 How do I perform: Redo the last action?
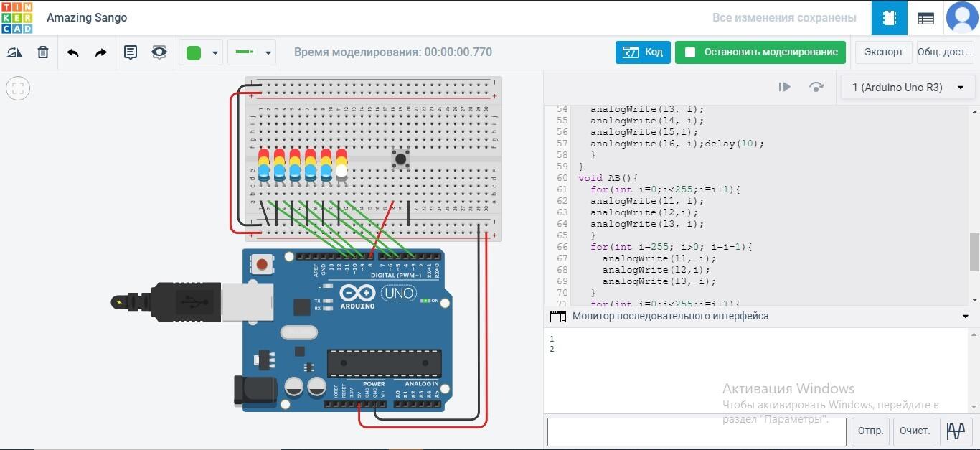tap(101, 52)
